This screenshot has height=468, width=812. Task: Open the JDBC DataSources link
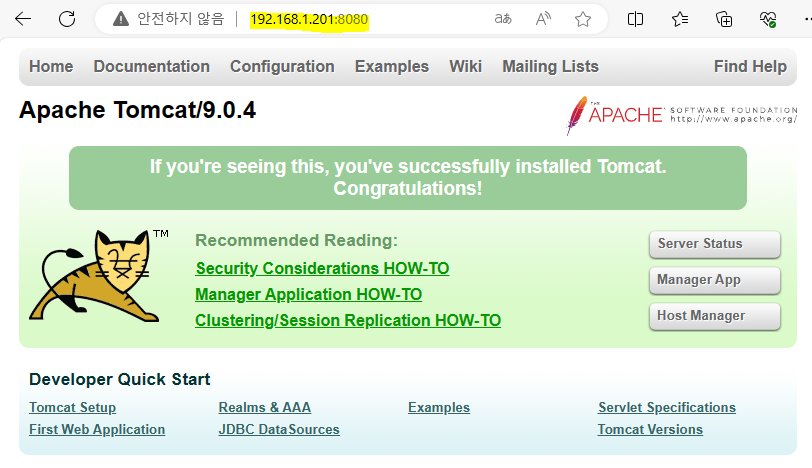click(279, 429)
